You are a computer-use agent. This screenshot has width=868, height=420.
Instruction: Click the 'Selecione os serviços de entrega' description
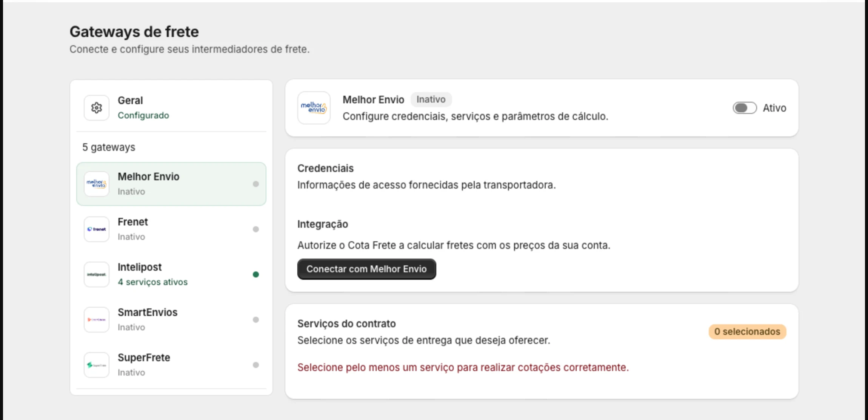tap(424, 340)
